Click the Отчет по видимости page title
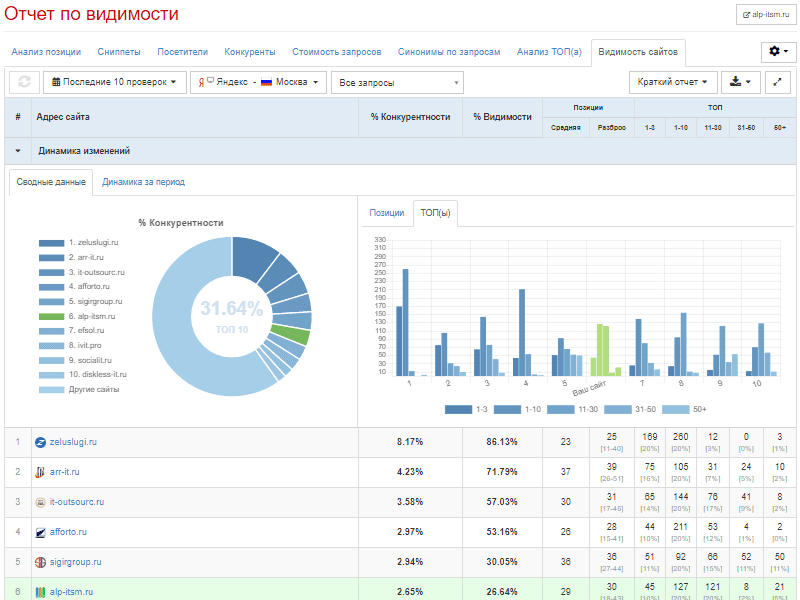Screen dimensions: 800x600 [91, 14]
